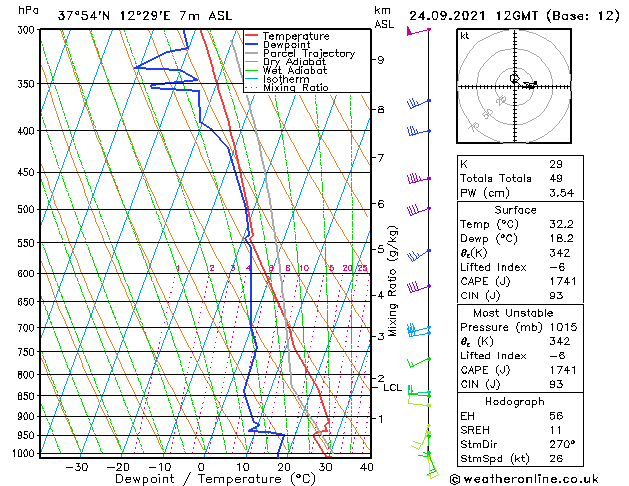Click the 'kt' label in hodograph
The height and width of the screenshot is (486, 629).
coord(465,36)
